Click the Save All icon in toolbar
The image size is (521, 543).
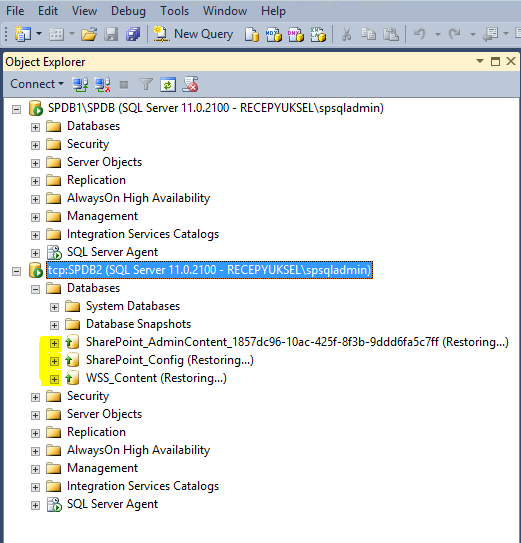tap(133, 34)
